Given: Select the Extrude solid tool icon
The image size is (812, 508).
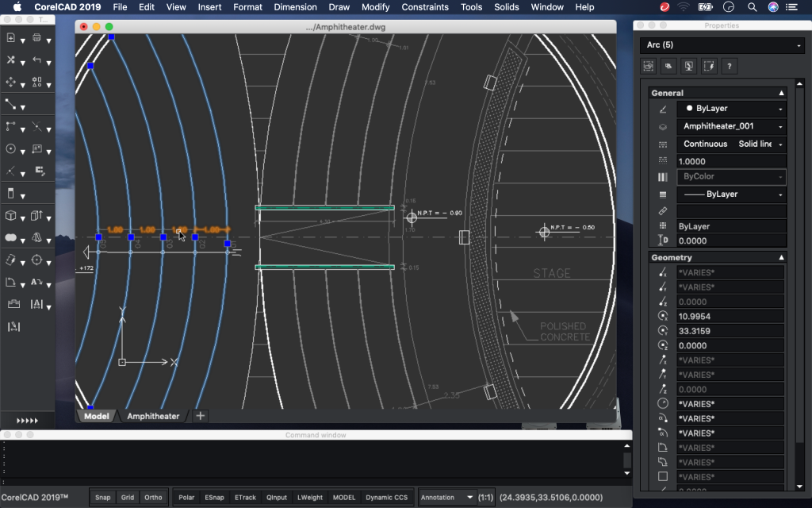Looking at the screenshot, I should click(36, 216).
